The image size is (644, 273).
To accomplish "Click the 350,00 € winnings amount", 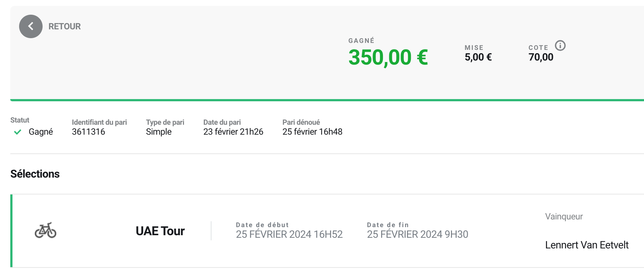I will pyautogui.click(x=388, y=58).
